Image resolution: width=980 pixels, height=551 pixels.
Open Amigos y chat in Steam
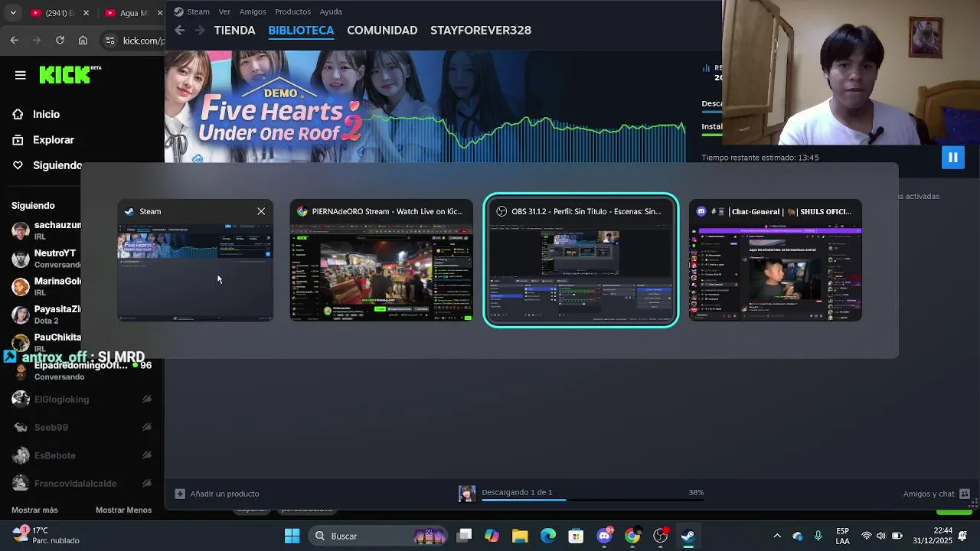936,494
